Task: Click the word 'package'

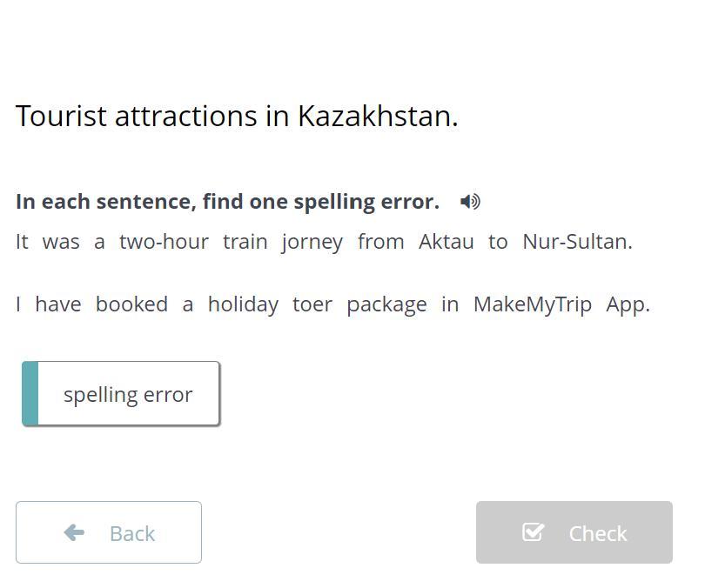Action: 386,304
